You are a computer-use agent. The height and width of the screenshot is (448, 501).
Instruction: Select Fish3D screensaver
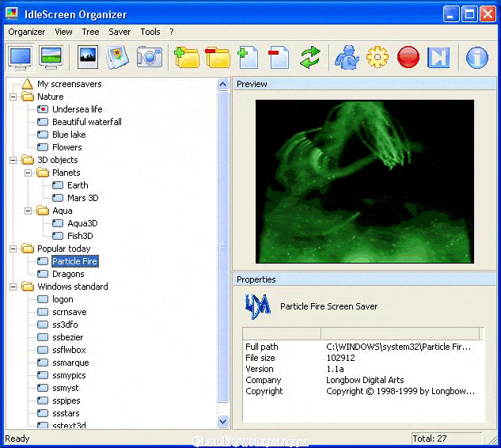point(80,236)
